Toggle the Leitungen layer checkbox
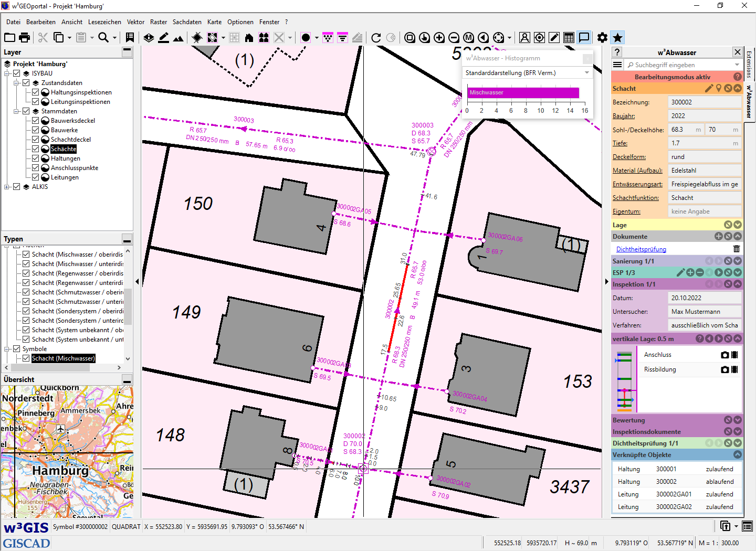Image resolution: width=756 pixels, height=551 pixels. click(36, 177)
